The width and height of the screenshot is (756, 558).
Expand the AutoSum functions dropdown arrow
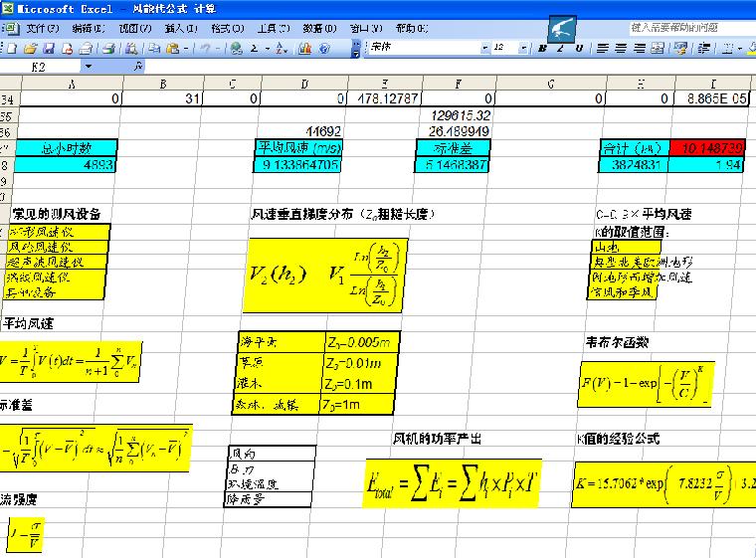click(267, 48)
